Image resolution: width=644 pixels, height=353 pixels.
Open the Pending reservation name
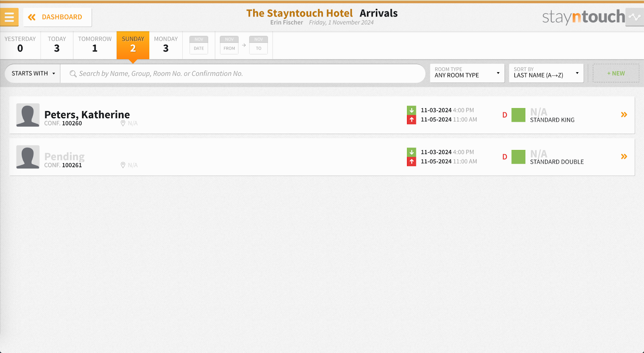pos(64,156)
